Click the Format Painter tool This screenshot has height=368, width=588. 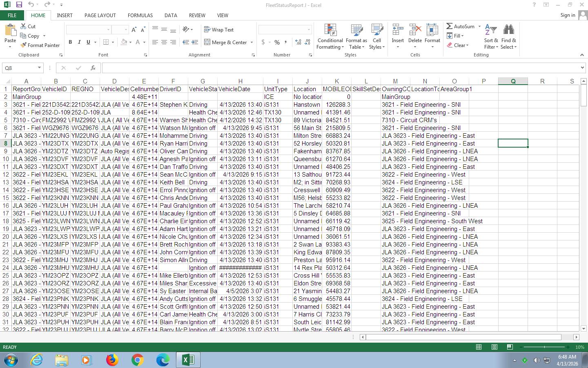pyautogui.click(x=40, y=45)
